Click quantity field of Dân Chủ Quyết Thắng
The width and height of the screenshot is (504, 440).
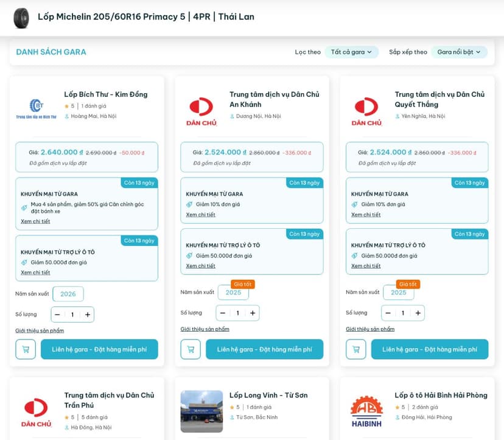[403, 313]
